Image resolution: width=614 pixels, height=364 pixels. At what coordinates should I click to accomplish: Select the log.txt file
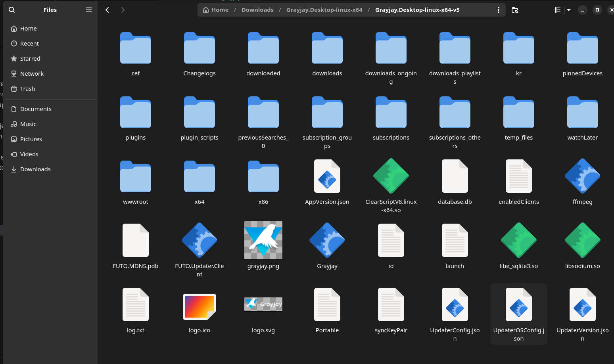click(x=136, y=305)
